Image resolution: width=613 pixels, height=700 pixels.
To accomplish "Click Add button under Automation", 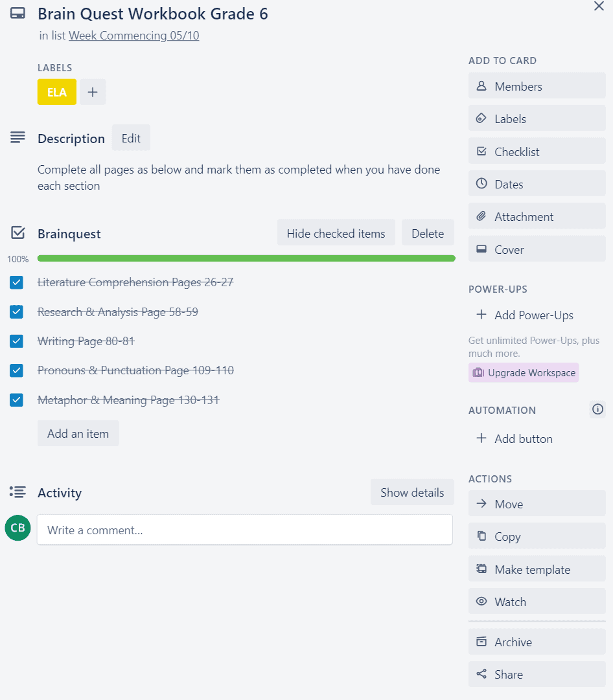I will click(x=537, y=439).
